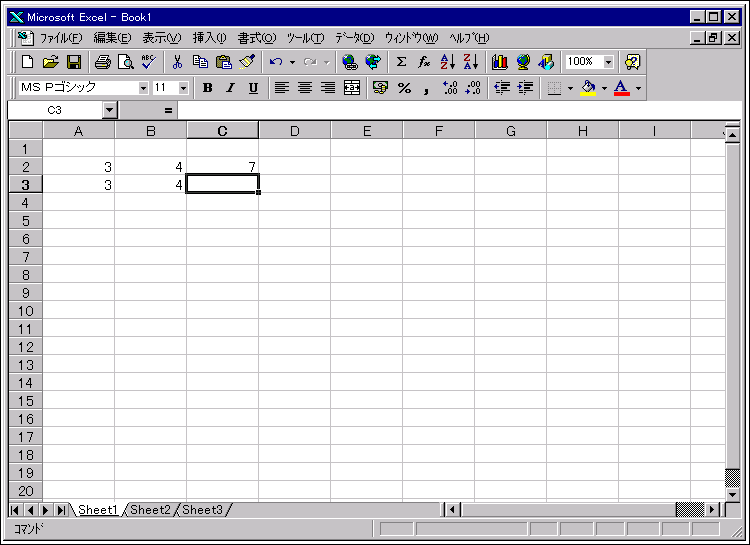The width and height of the screenshot is (750, 545).
Task: Click the Merge and Center icon
Action: point(352,88)
